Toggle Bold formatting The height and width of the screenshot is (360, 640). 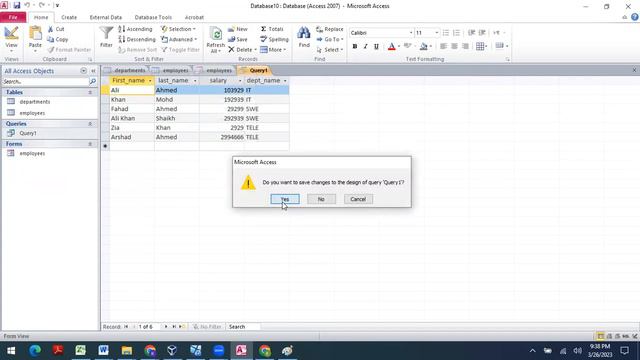(x=355, y=47)
